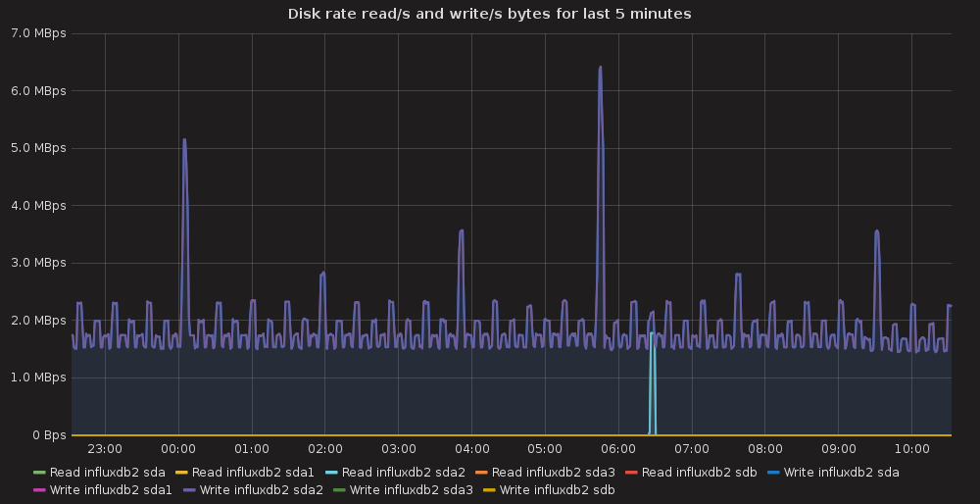Open the panel title dropdown menu
980x504 pixels.
[489, 14]
